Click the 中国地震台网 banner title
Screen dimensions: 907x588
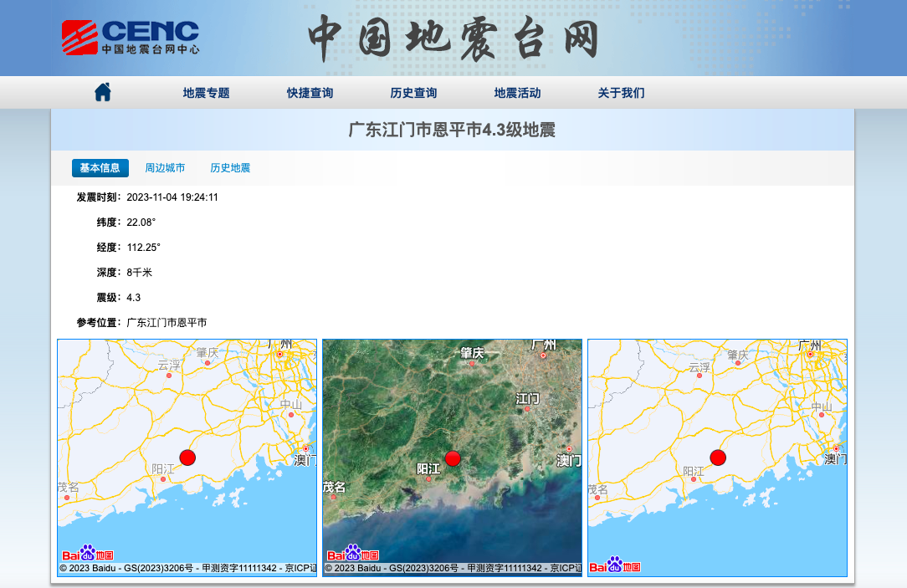[453, 38]
